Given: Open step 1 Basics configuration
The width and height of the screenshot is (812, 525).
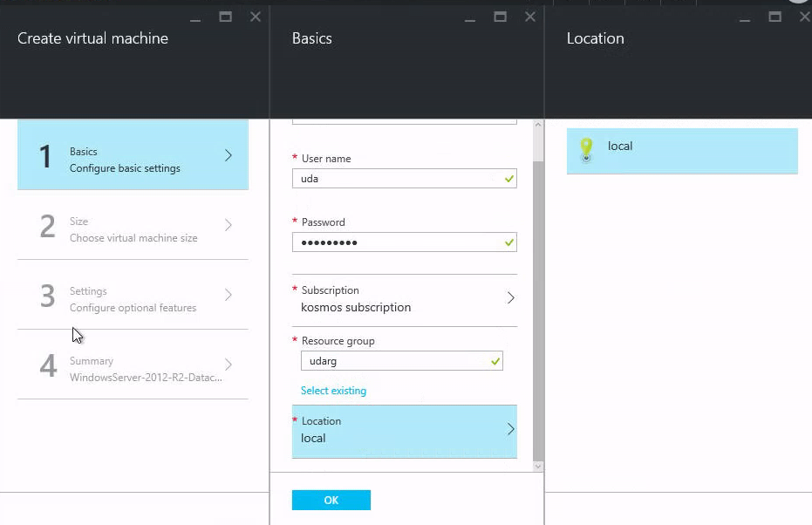Looking at the screenshot, I should coord(133,155).
